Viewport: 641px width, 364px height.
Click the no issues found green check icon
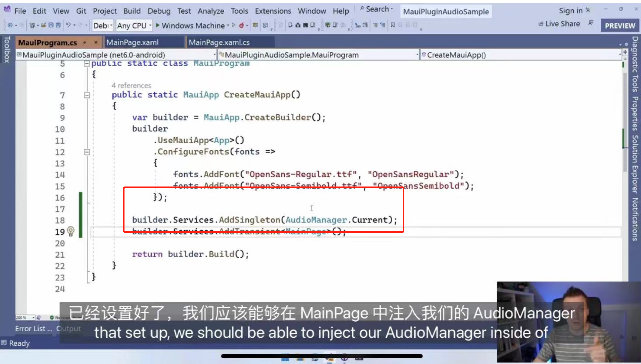pyautogui.click(x=52, y=317)
